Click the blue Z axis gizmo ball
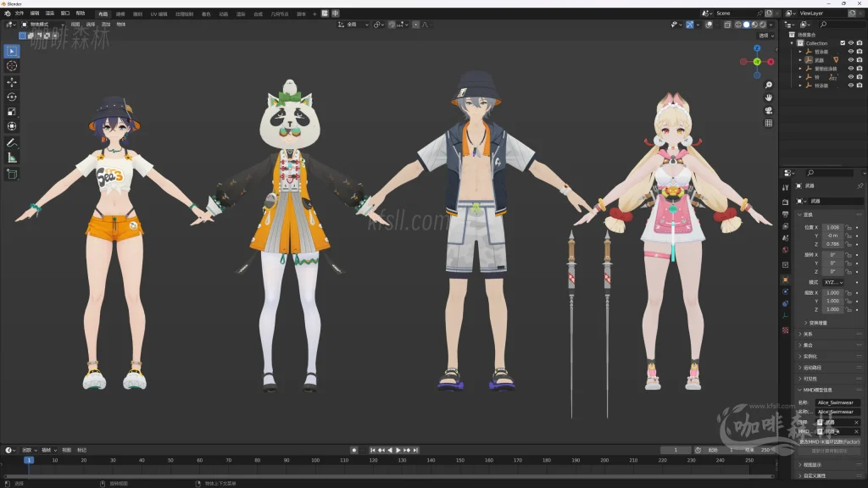Viewport: 868px width, 488px height. 757,48
